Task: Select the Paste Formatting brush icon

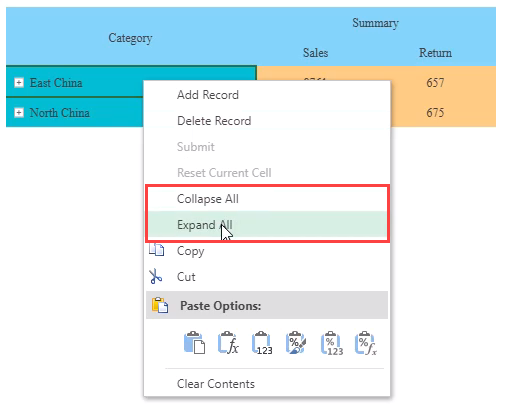Action: pos(296,343)
